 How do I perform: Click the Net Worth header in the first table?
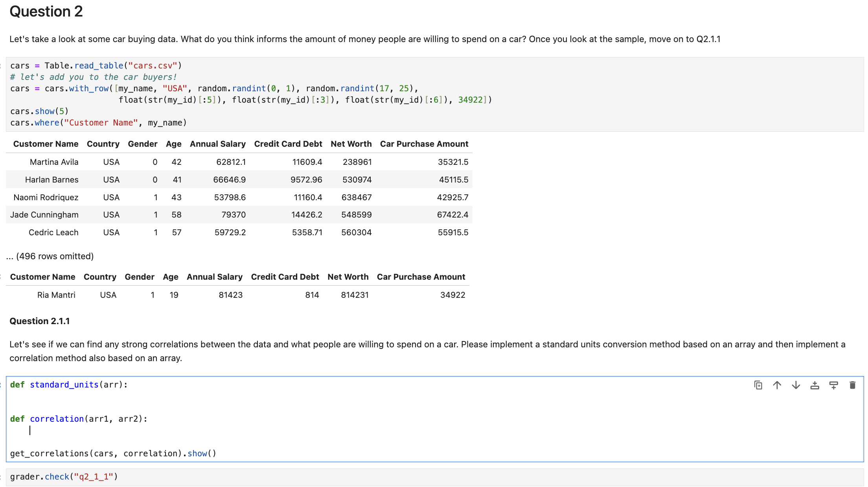[x=351, y=144]
